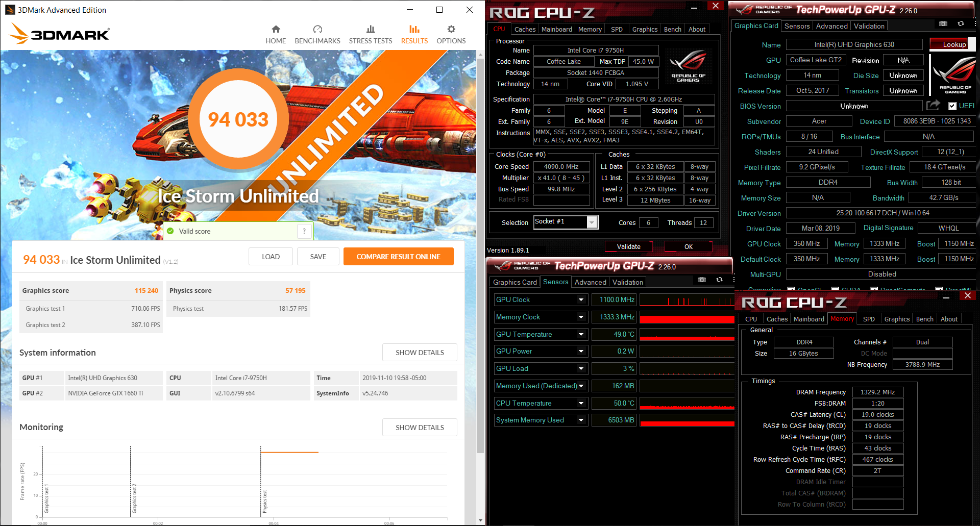Open the Stress Tests section in 3DMark

[x=371, y=35]
